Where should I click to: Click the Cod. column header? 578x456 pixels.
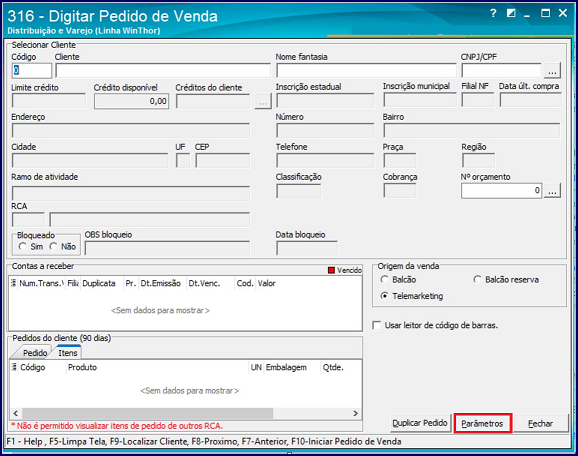click(x=245, y=283)
